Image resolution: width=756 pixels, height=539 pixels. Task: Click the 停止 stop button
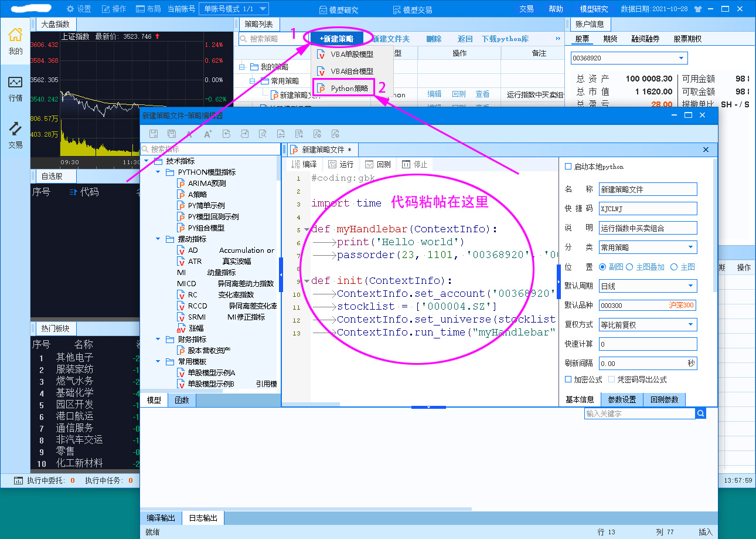point(414,164)
